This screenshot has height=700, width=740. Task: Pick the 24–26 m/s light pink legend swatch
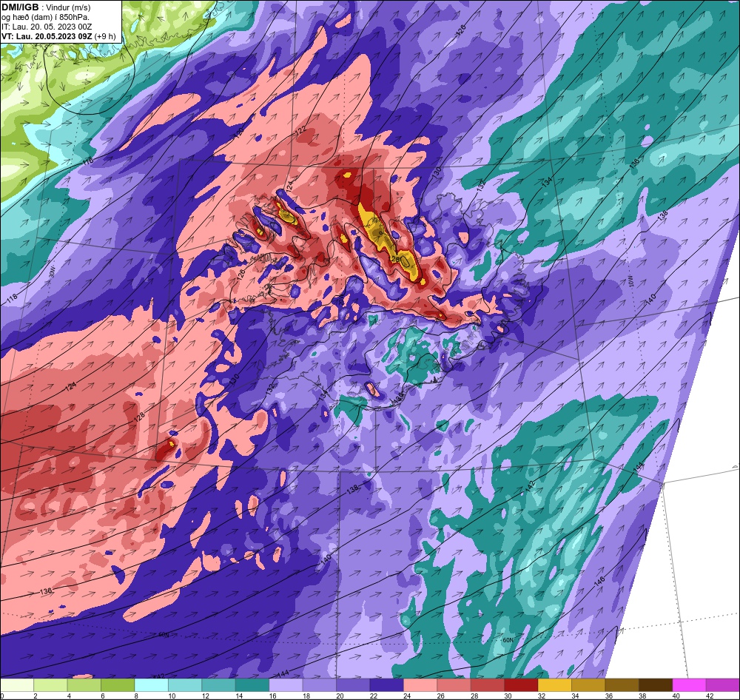tap(420, 685)
